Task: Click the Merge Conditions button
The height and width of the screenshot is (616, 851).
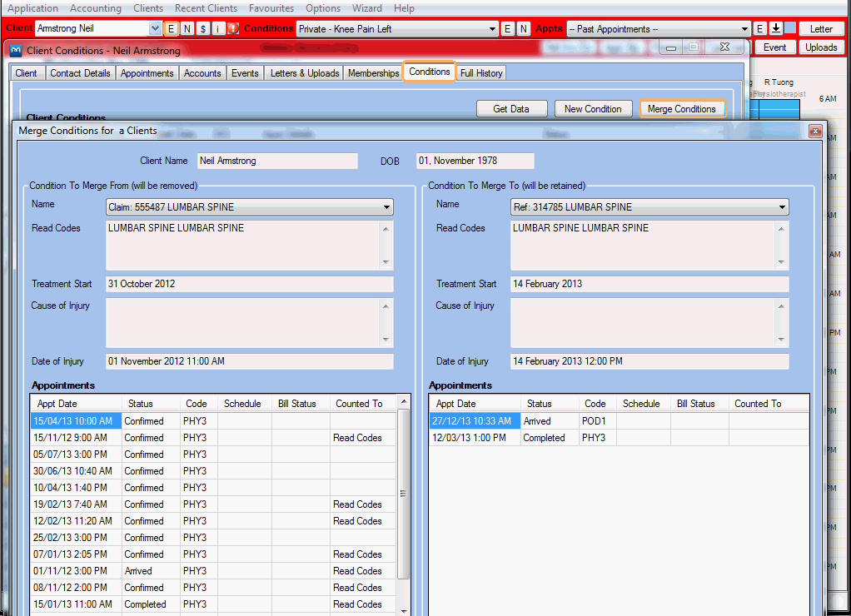Action: [682, 109]
